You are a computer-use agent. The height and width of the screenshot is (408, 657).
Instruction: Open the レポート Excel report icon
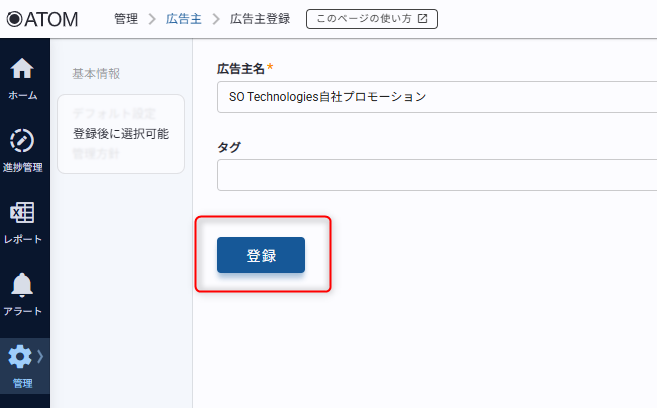point(22,213)
